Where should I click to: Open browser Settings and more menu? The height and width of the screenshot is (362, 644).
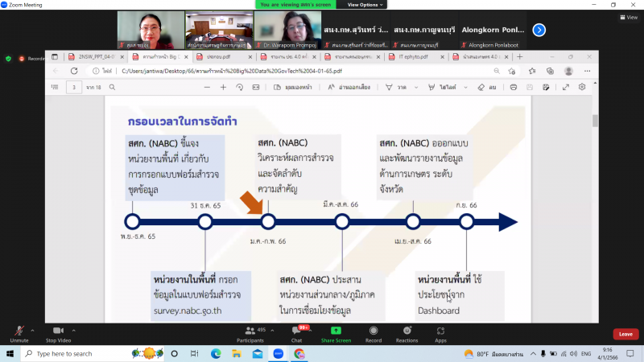point(588,71)
